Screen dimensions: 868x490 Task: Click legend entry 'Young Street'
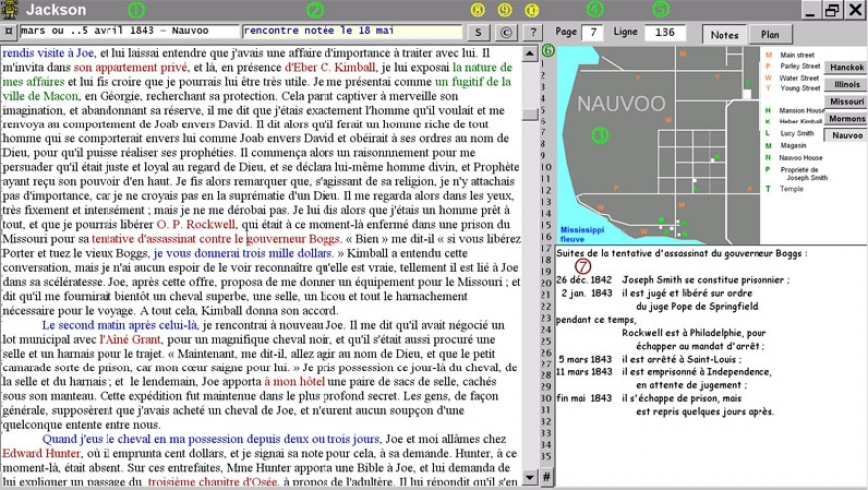click(800, 88)
